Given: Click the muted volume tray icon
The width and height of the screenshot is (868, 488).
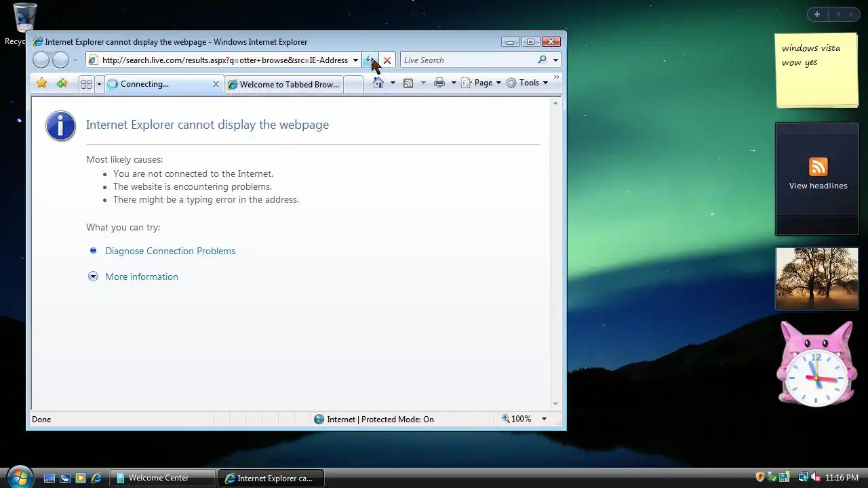Looking at the screenshot, I should pyautogui.click(x=816, y=477).
